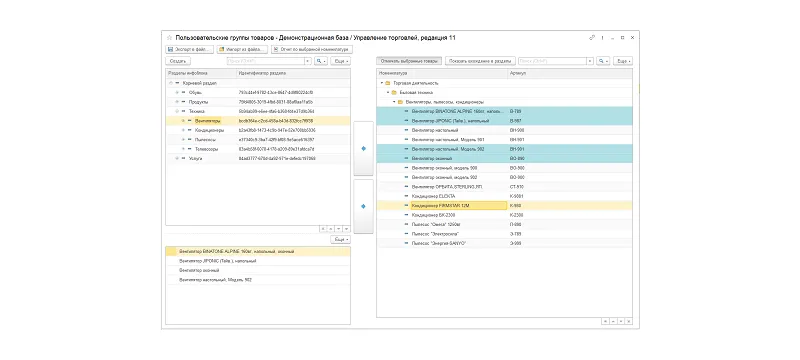800x360 pixels.
Task: Collapse the Техника section node
Action: click(177, 111)
